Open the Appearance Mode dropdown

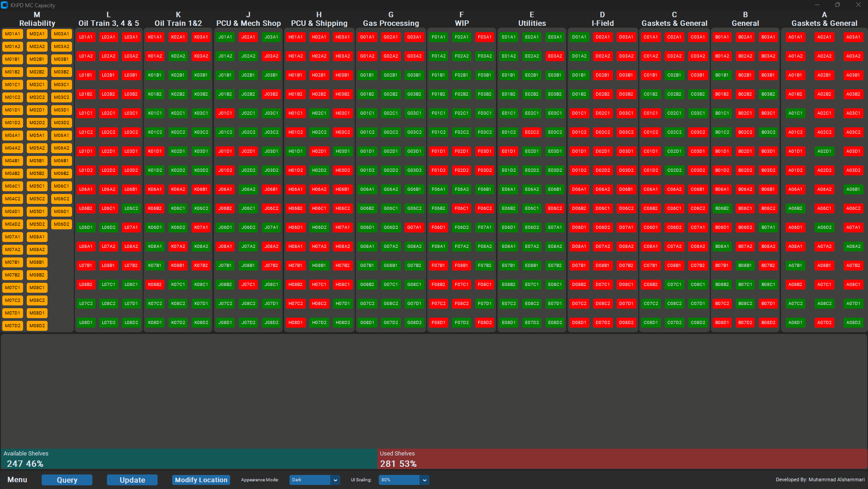point(315,480)
